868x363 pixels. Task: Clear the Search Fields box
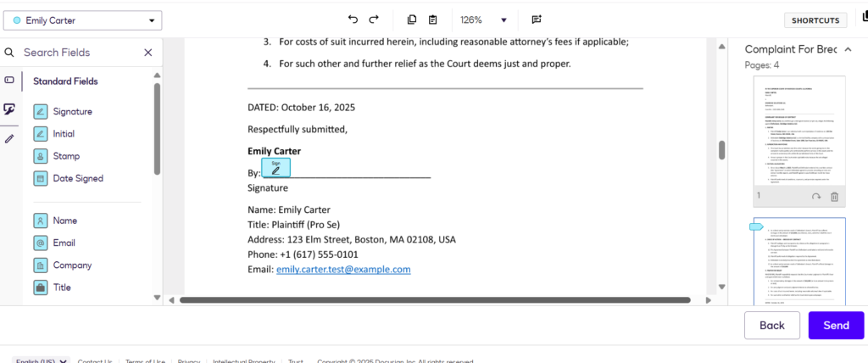tap(148, 53)
